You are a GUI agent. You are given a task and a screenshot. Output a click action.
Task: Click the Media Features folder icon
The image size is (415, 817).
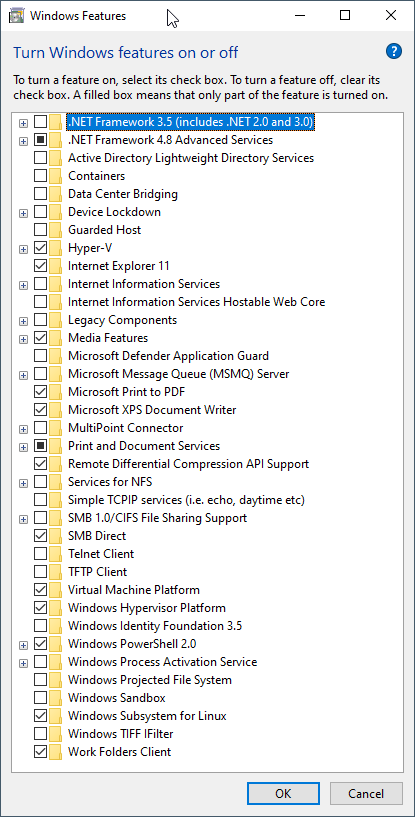[56, 338]
